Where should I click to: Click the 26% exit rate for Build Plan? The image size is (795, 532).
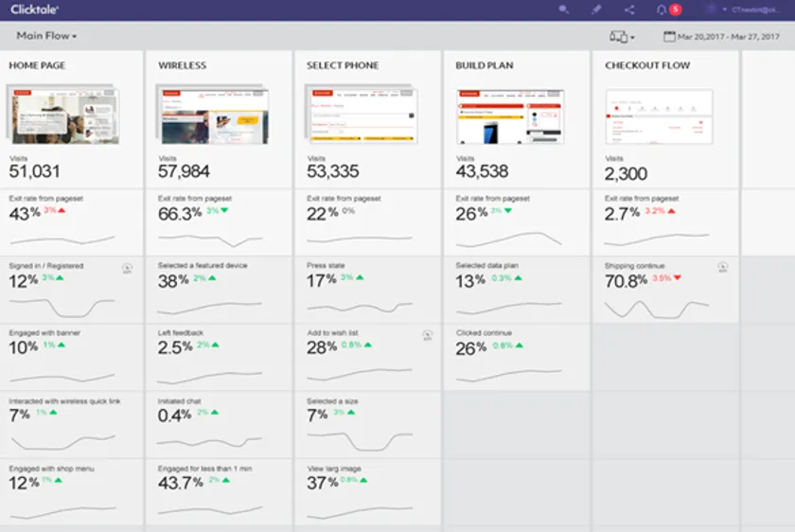(471, 214)
